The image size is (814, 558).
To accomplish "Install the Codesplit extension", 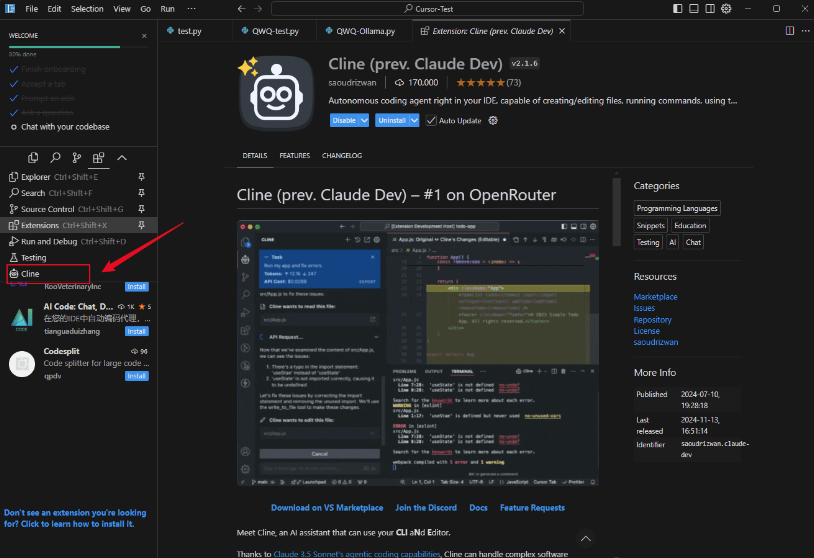I will tap(137, 376).
